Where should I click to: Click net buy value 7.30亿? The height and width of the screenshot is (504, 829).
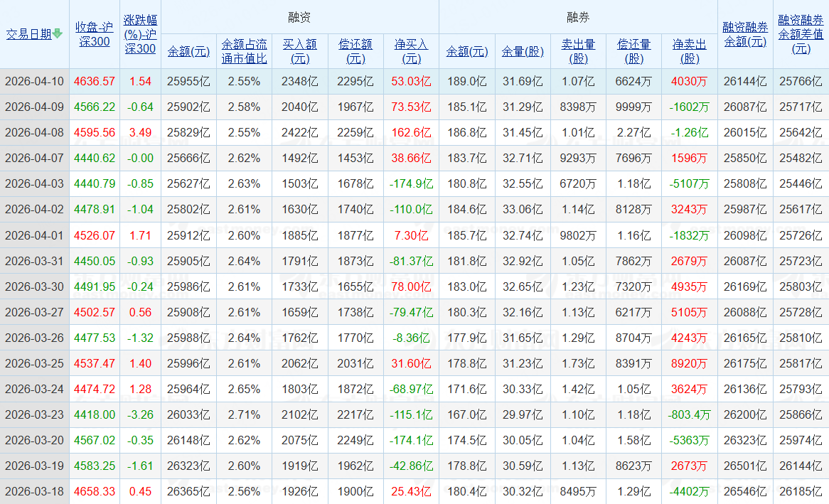click(x=411, y=235)
